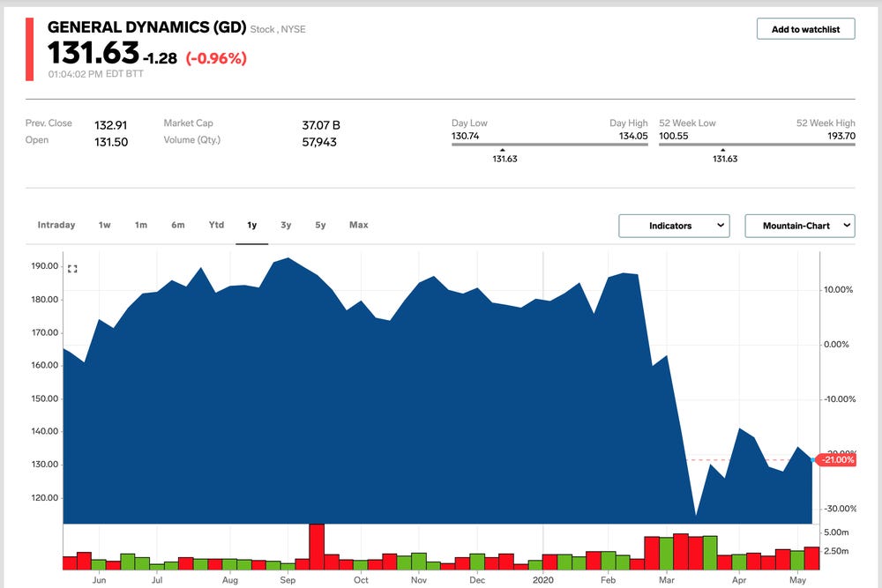Select the 1w time range tab
This screenshot has width=882, height=588.
[x=105, y=225]
